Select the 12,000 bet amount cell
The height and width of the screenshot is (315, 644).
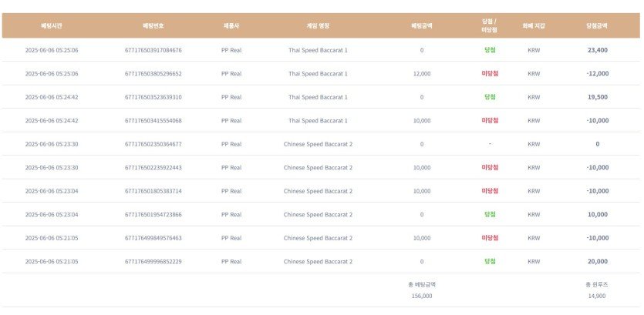[x=422, y=74]
